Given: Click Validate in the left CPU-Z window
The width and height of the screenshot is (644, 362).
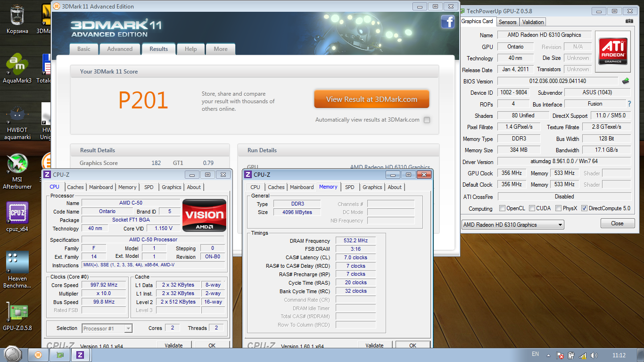Looking at the screenshot, I should point(173,346).
